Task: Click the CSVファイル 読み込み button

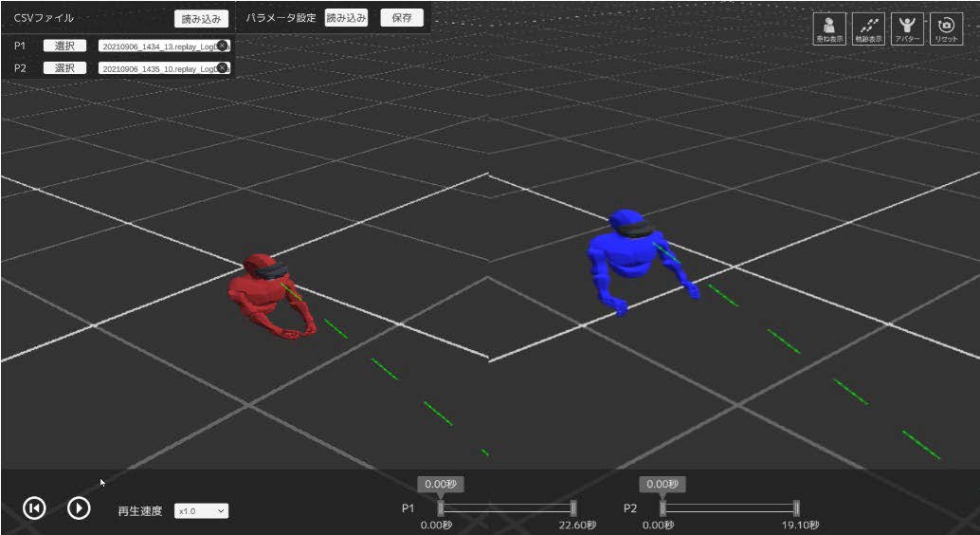Action: pos(201,19)
